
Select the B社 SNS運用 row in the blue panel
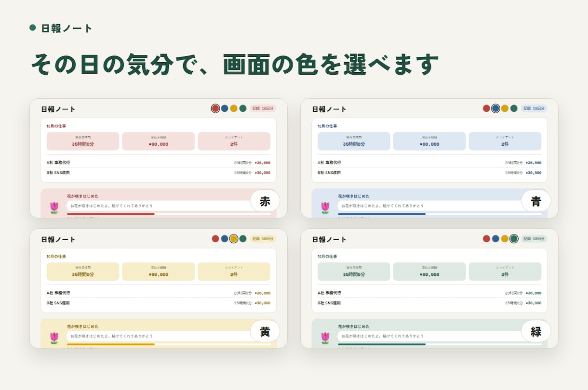pos(429,172)
